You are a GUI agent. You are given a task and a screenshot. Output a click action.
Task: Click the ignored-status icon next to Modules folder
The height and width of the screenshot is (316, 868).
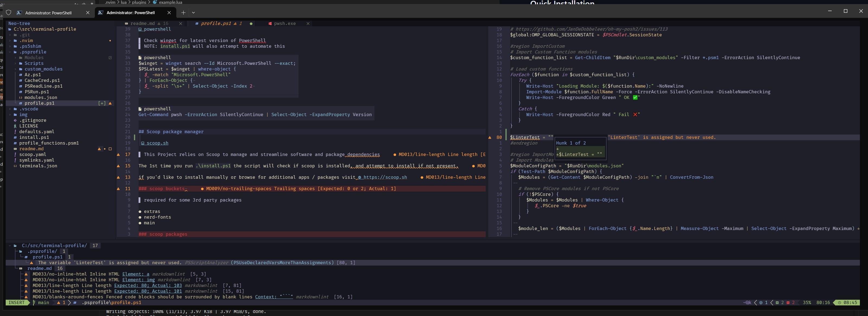click(x=110, y=58)
